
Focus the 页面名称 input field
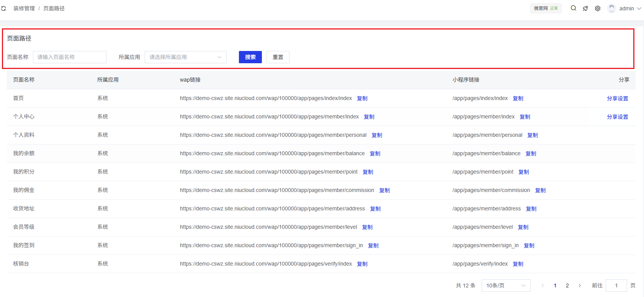69,57
